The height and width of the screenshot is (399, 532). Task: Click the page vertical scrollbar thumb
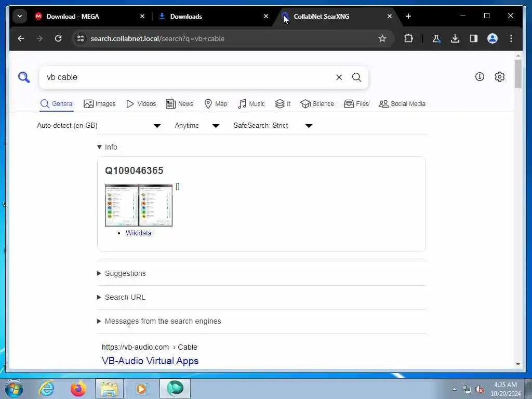point(518,74)
